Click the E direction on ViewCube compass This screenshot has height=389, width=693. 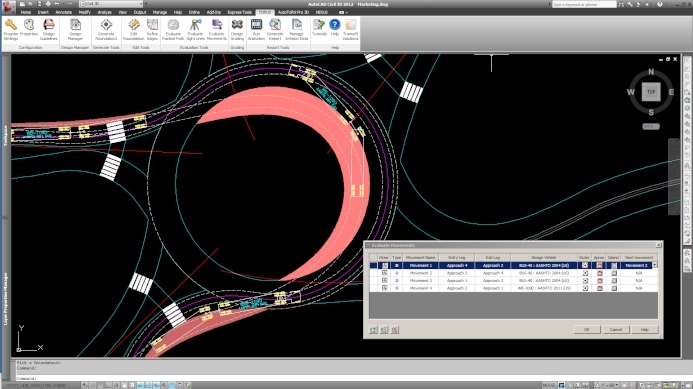pyautogui.click(x=671, y=92)
